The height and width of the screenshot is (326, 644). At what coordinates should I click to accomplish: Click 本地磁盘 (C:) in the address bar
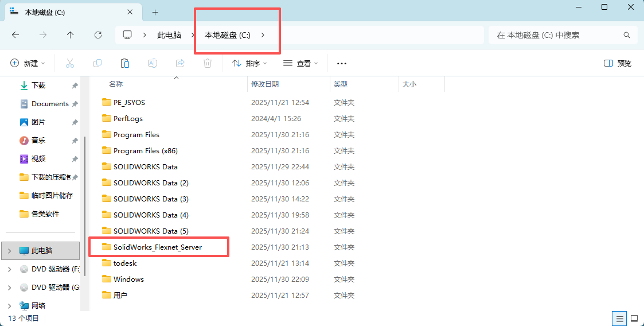(228, 35)
